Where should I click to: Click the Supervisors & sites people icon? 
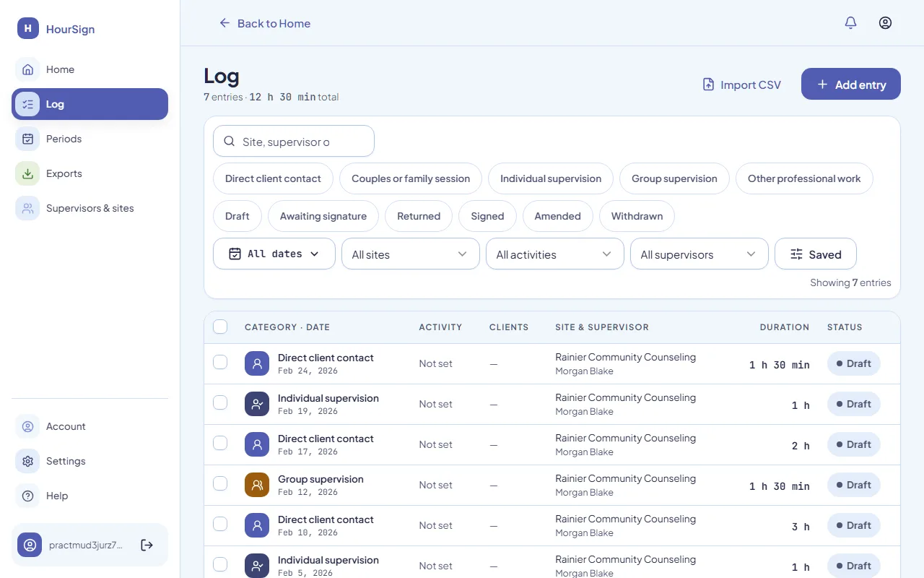(x=27, y=208)
